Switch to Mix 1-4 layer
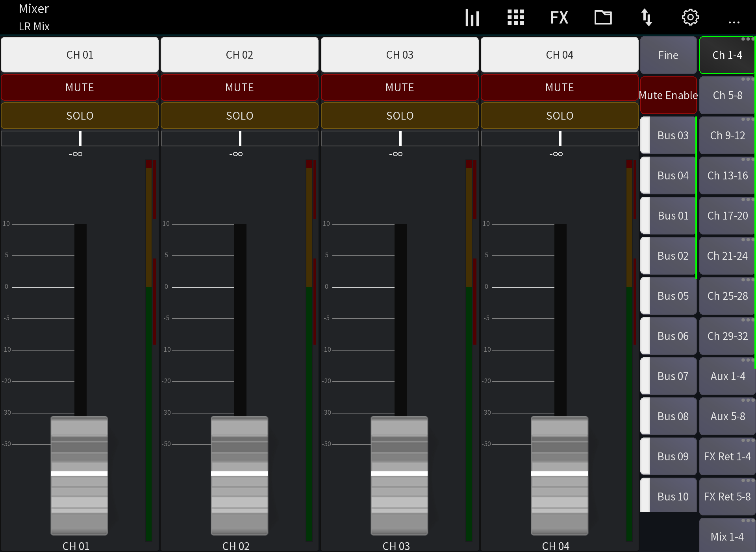The image size is (756, 552). pos(727,536)
